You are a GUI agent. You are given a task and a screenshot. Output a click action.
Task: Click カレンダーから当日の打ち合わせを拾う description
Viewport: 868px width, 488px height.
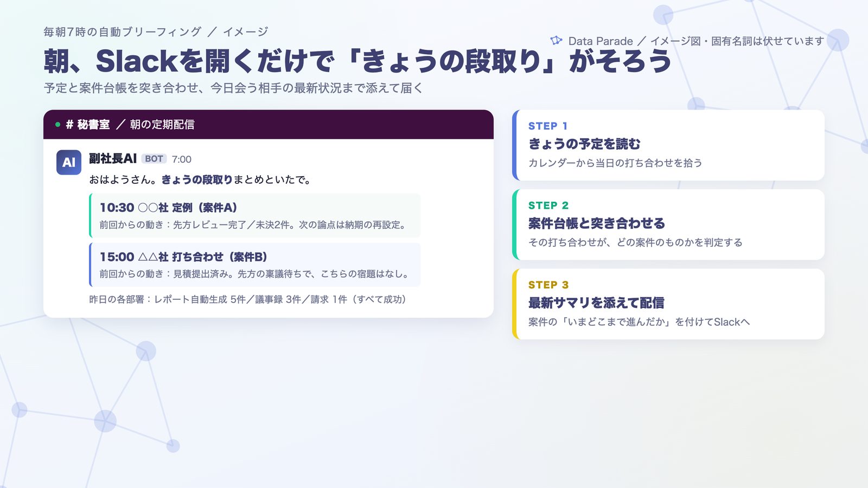click(615, 163)
